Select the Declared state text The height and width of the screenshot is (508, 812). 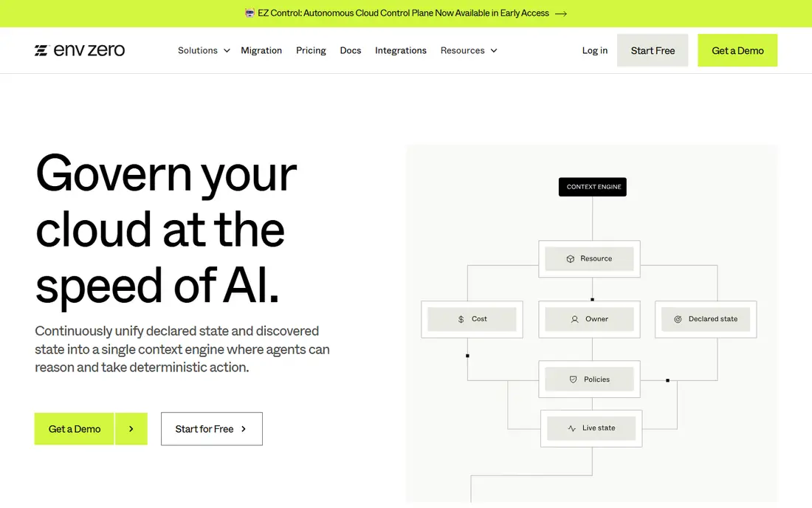pyautogui.click(x=713, y=319)
